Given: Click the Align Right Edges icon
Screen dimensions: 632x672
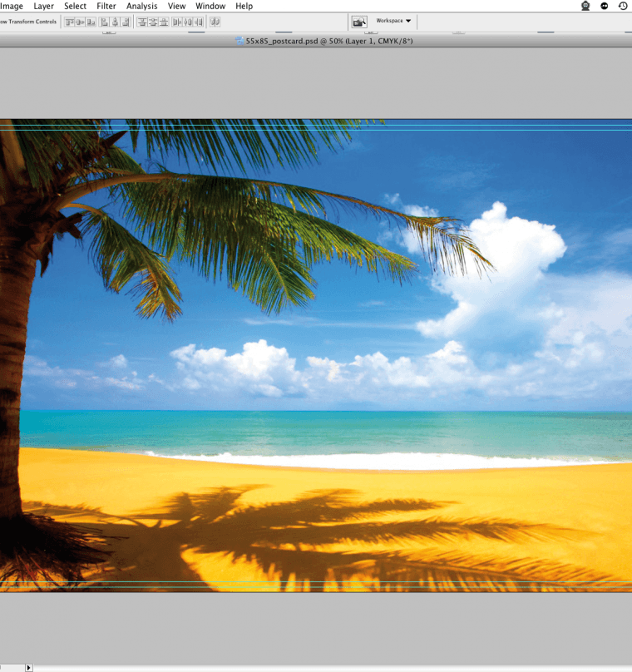Looking at the screenshot, I should pyautogui.click(x=126, y=22).
